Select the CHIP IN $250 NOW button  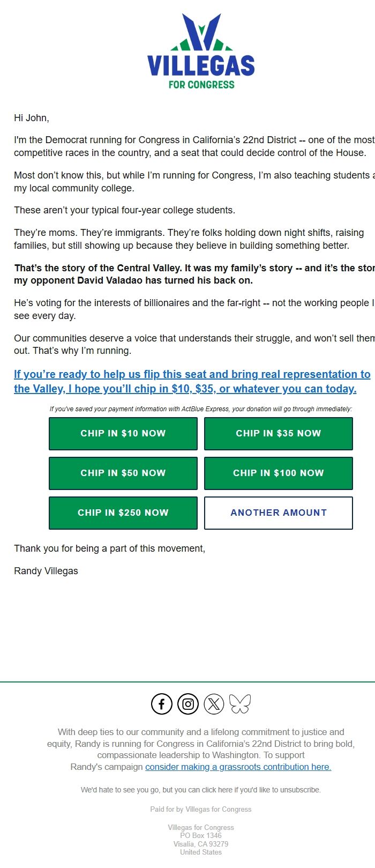123,513
